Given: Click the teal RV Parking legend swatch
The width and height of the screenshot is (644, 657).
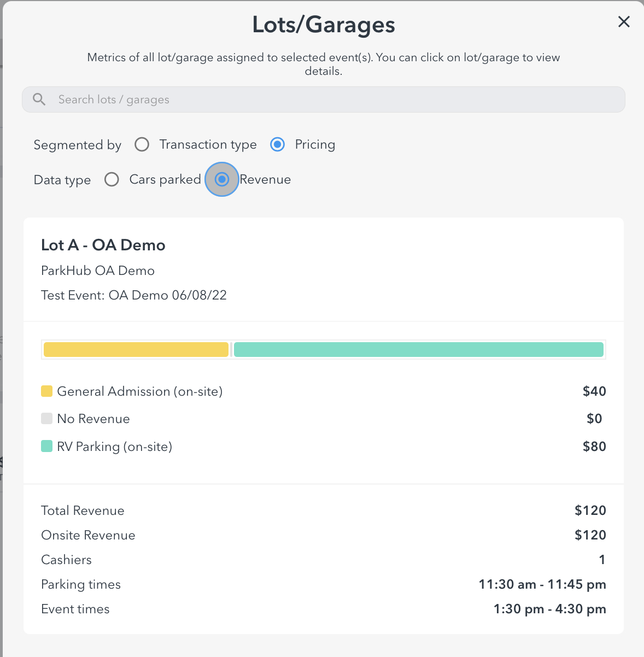Looking at the screenshot, I should 47,447.
